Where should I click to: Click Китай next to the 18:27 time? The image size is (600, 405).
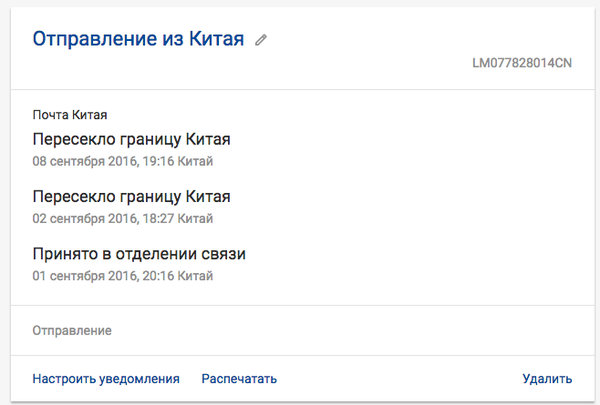199,217
